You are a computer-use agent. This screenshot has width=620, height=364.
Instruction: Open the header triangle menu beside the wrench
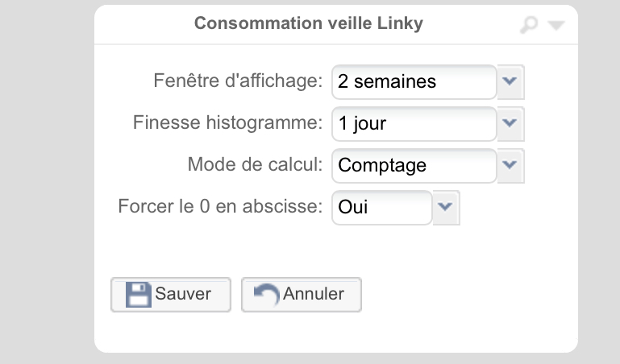[556, 26]
